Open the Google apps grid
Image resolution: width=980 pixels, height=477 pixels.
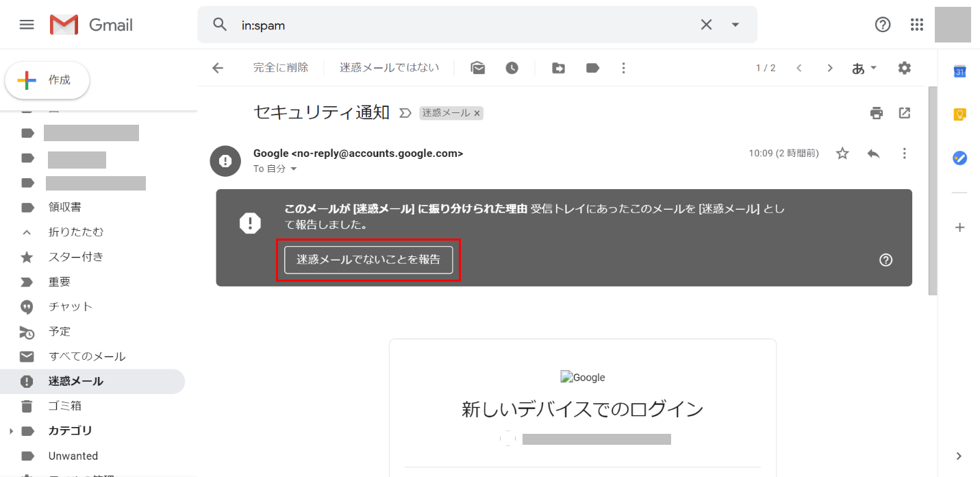[x=917, y=25]
